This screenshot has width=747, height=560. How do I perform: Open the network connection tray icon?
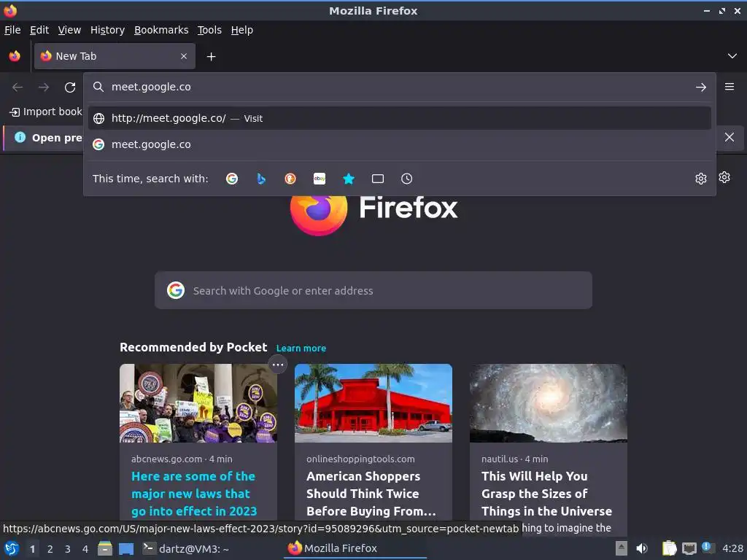[x=689, y=548]
